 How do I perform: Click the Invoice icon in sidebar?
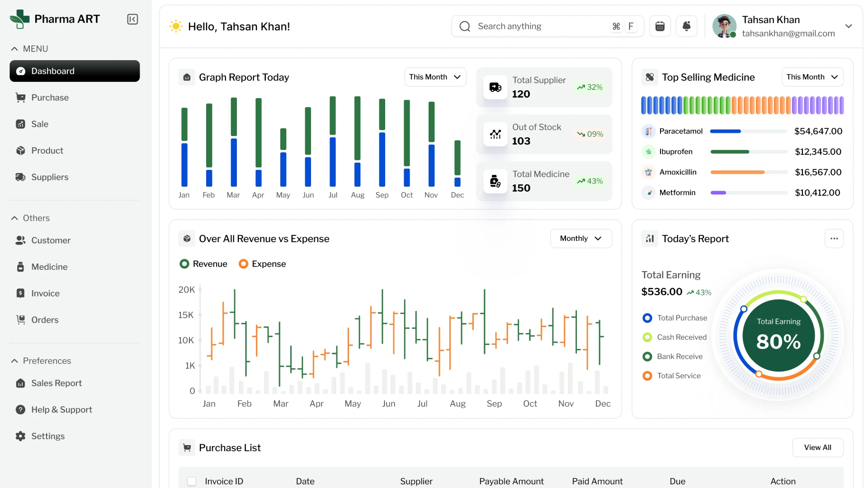[x=21, y=293]
